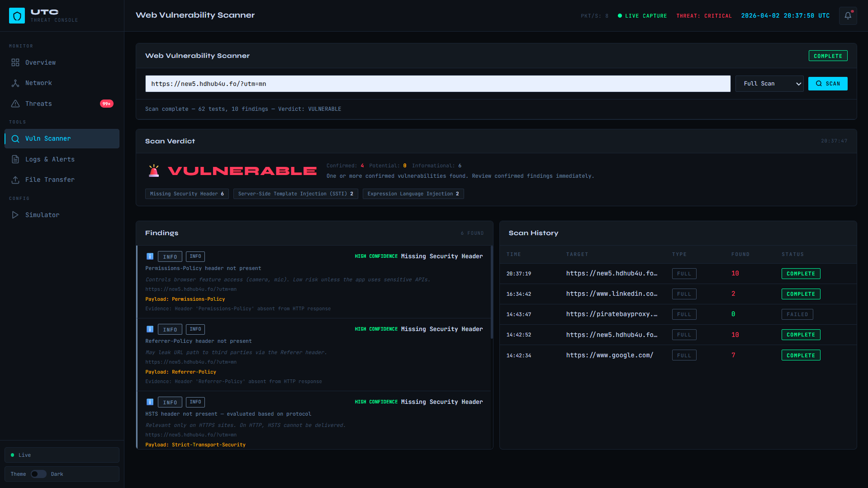Switch to the Scan History panel
Viewport: 868px width, 488px height.
click(x=533, y=233)
